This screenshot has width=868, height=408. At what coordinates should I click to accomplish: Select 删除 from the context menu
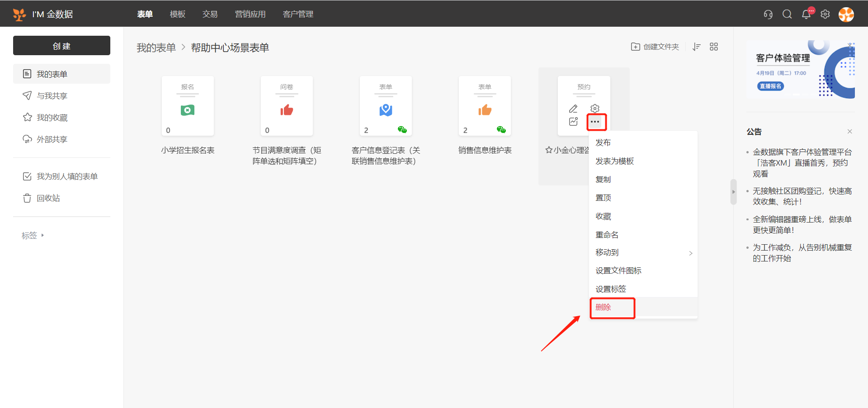click(x=604, y=308)
